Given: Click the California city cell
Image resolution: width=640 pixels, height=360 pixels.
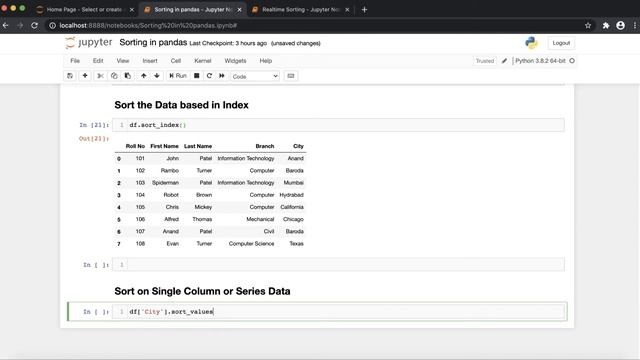Looking at the screenshot, I should pos(292,207).
